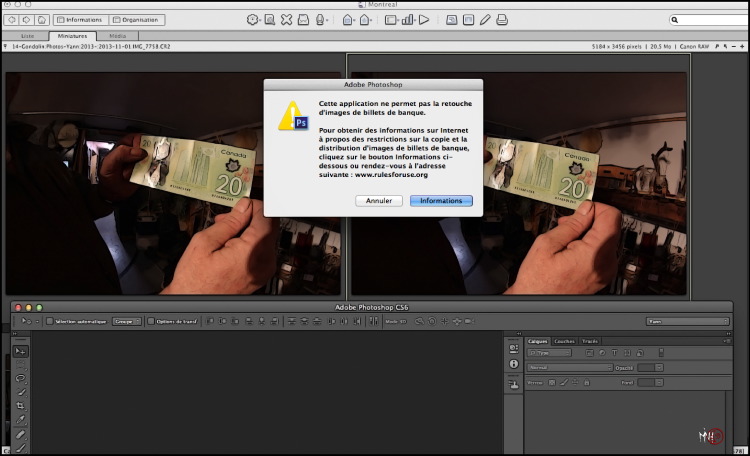
Task: Toggle the adjustment layer filter icon
Action: coord(602,353)
